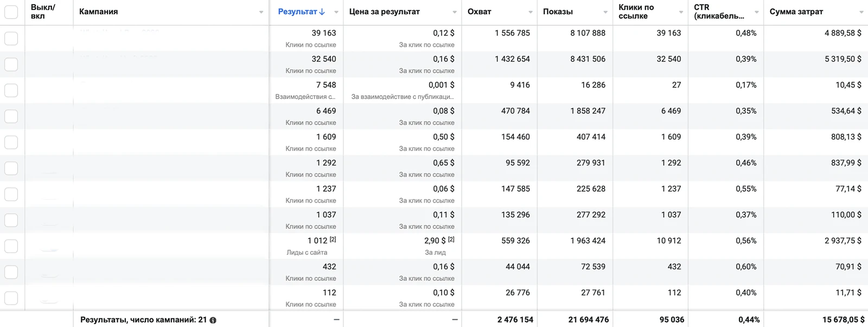Select the 1 012 leads result value

[317, 241]
